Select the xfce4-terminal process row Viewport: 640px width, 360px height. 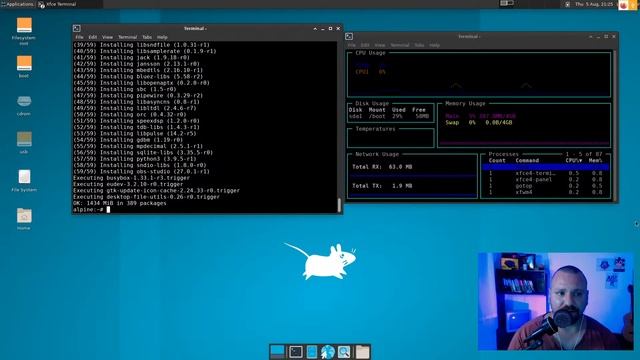545,173
